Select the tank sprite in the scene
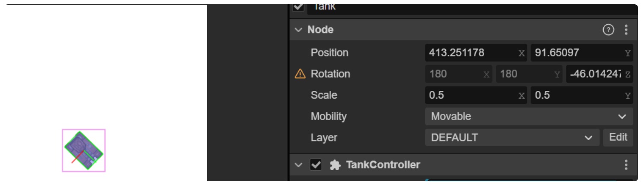 coord(83,150)
